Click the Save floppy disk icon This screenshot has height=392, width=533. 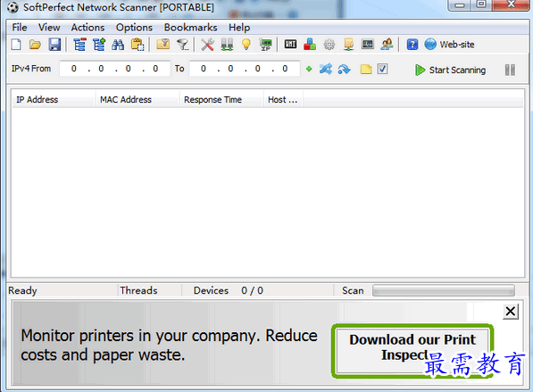[x=54, y=45]
